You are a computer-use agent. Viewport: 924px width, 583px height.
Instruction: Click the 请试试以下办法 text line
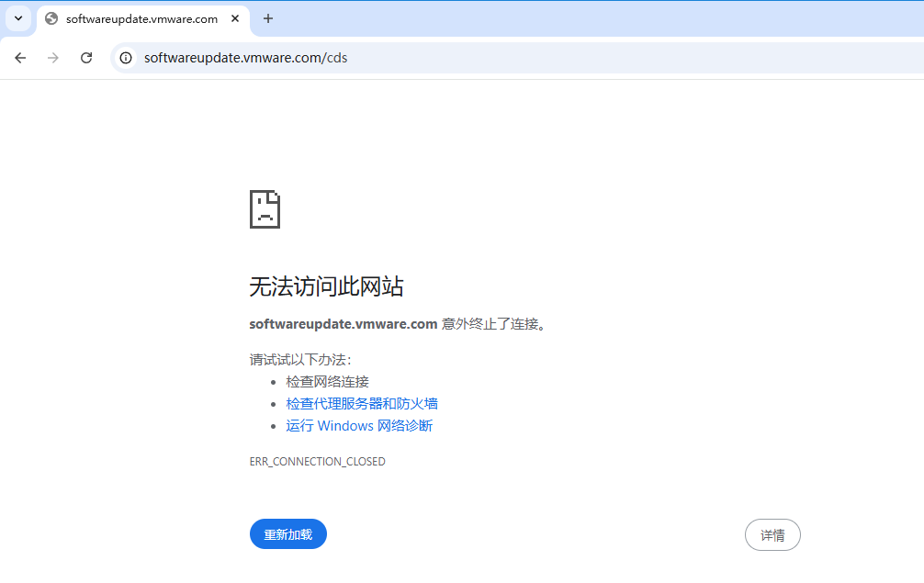click(x=299, y=359)
